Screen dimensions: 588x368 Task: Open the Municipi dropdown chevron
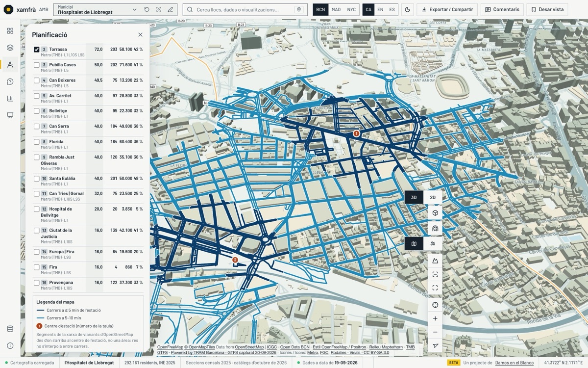point(134,9)
